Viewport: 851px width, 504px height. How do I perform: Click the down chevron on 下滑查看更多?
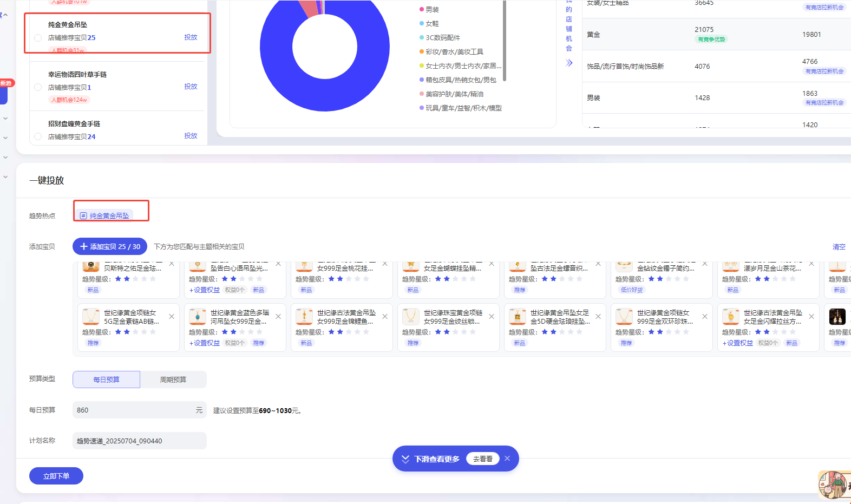coord(405,459)
